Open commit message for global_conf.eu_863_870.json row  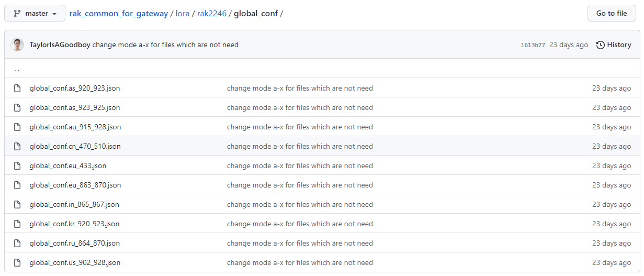tap(300, 185)
